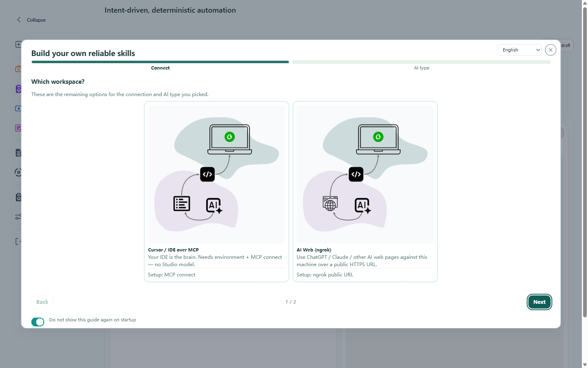Go to the Connect step
The image size is (588, 368).
(160, 68)
